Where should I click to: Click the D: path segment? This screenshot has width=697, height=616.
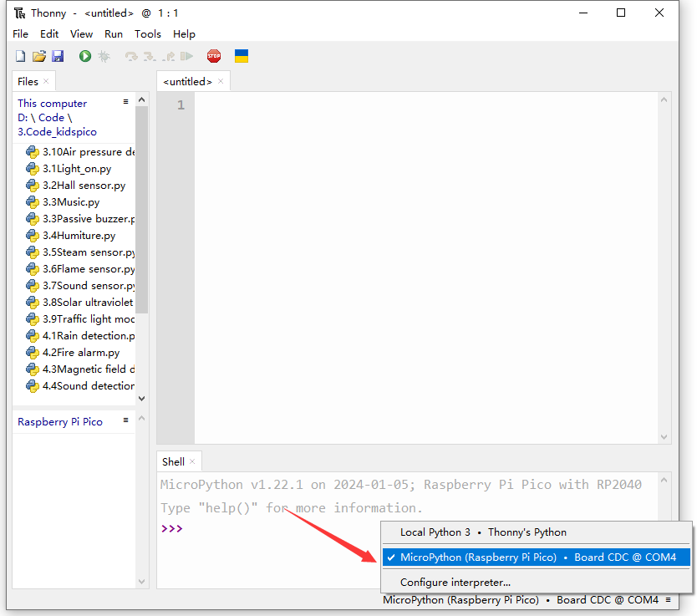pos(23,118)
